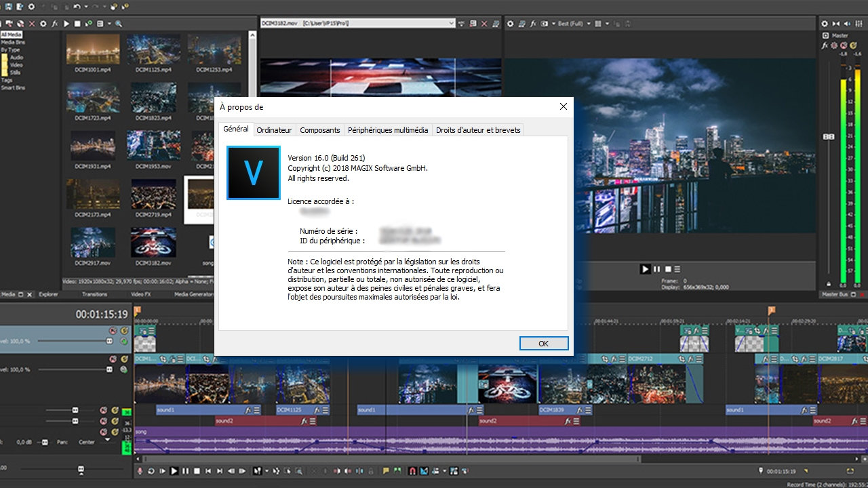Remove selected media with red X icon
Screen dimensions: 868x488
point(32,24)
